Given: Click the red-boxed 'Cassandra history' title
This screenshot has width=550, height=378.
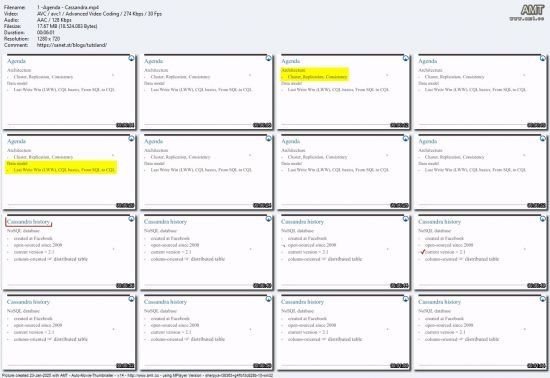Looking at the screenshot, I should click(x=29, y=222).
